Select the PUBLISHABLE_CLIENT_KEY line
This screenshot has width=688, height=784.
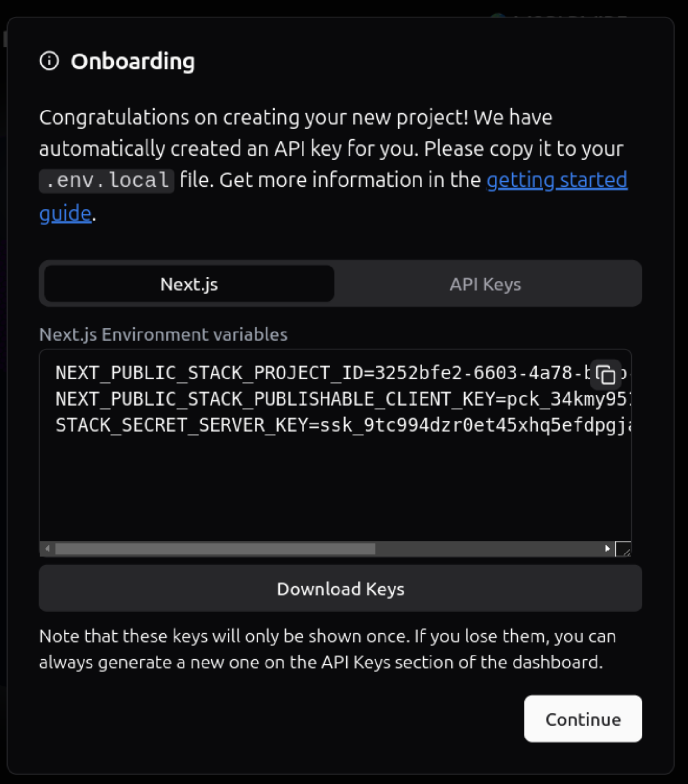284,399
